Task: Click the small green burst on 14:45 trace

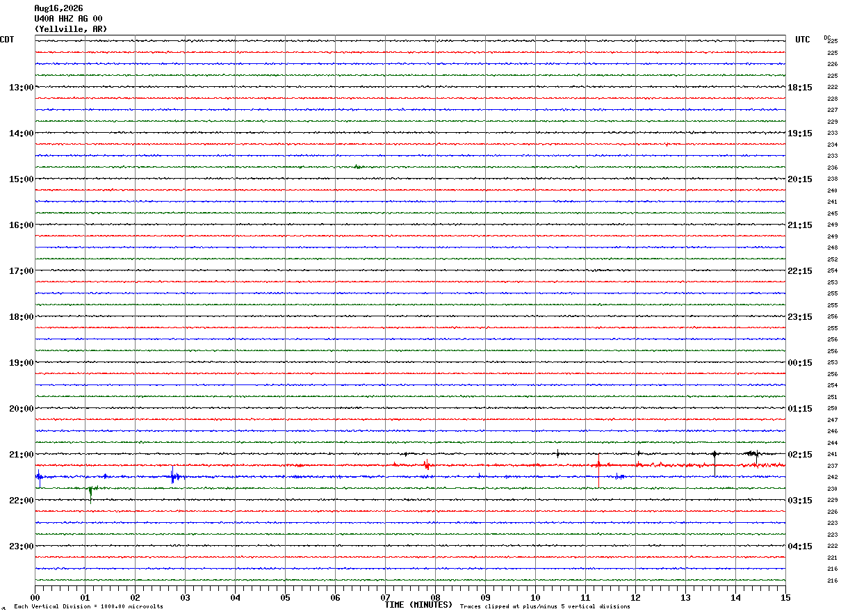Action: click(357, 167)
